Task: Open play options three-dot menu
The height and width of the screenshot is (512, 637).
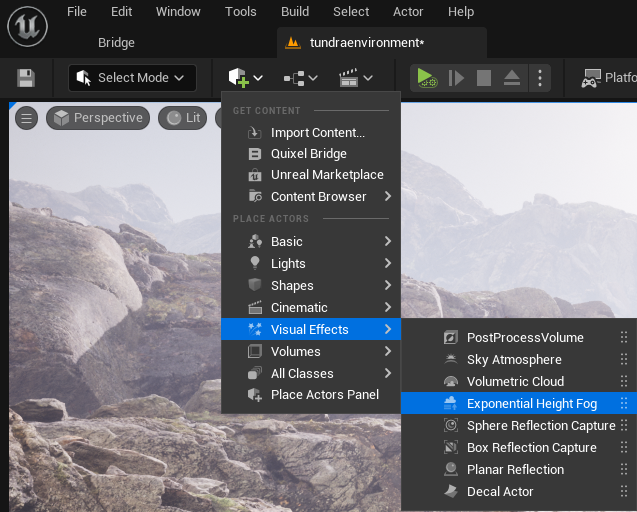Action: pyautogui.click(x=540, y=78)
